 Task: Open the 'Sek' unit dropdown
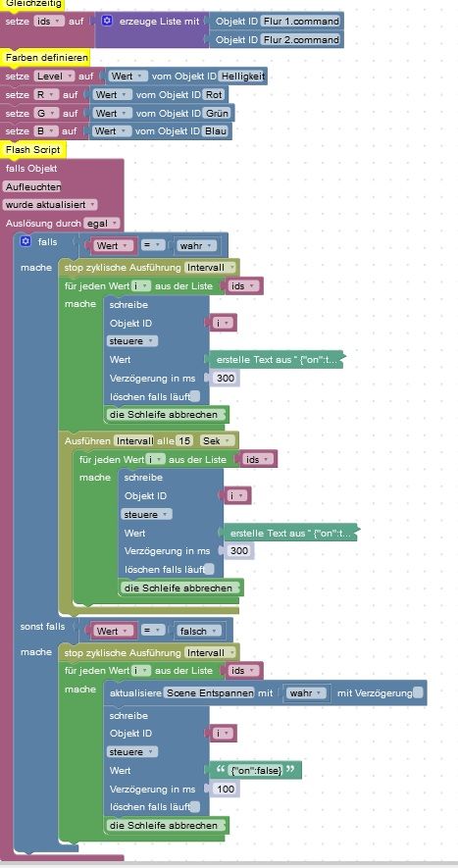[218, 441]
